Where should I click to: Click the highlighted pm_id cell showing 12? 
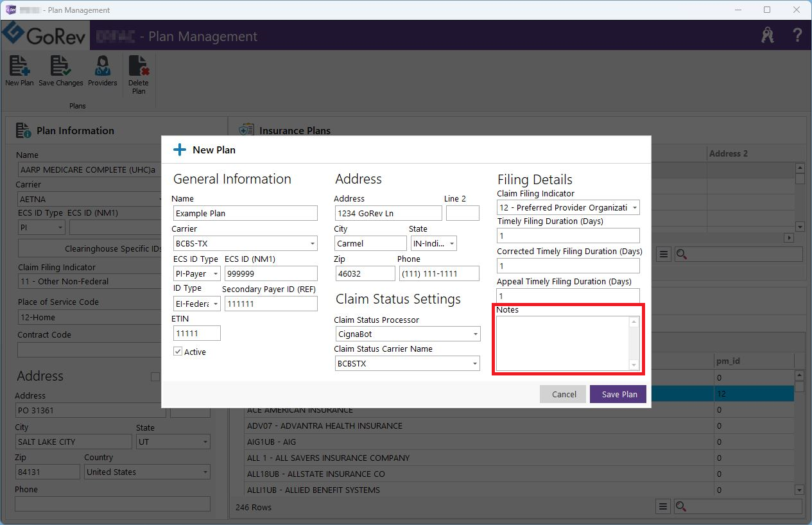(754, 393)
